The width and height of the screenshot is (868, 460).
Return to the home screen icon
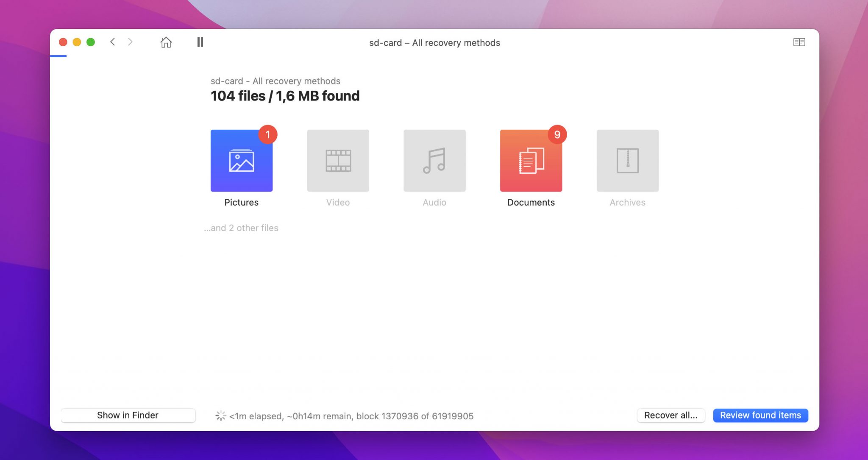[x=166, y=42]
